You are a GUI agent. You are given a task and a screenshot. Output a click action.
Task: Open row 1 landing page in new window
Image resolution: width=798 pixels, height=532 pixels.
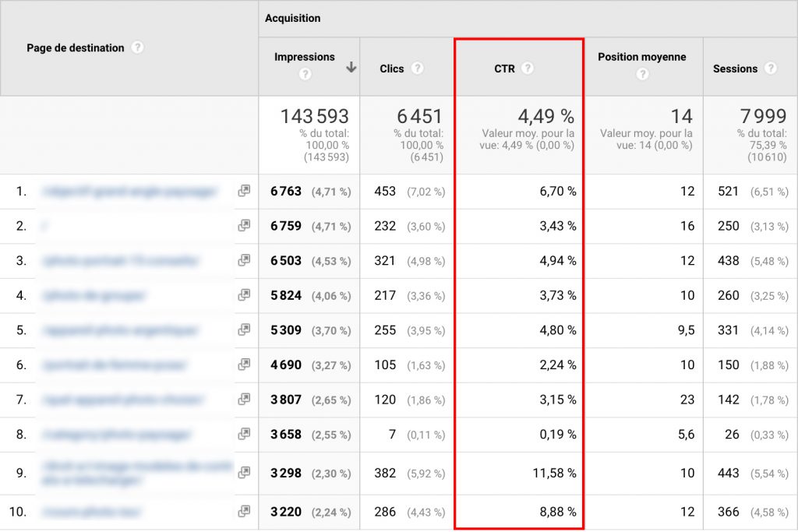click(x=244, y=191)
